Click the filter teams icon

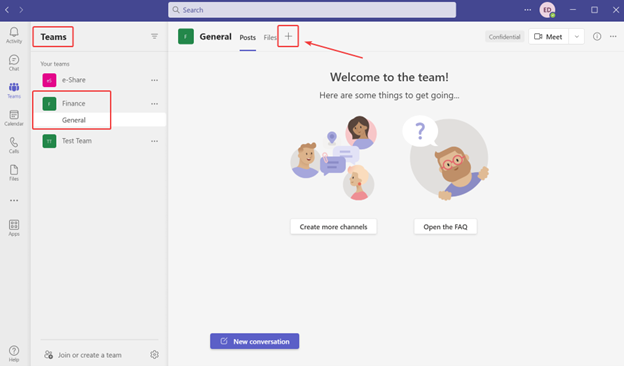(x=154, y=37)
